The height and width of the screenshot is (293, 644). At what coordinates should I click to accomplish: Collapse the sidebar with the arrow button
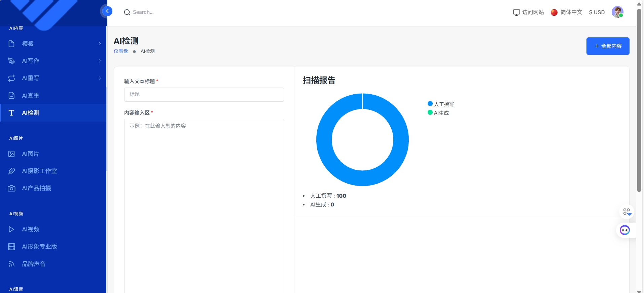[107, 11]
